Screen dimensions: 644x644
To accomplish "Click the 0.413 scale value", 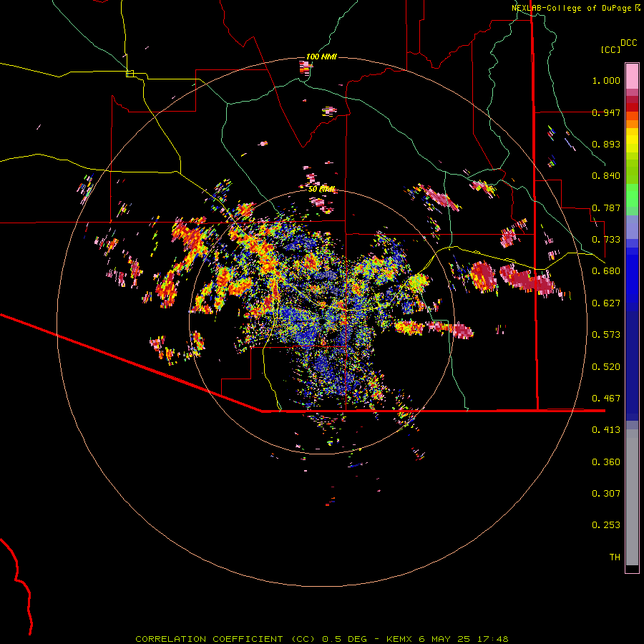I will tap(606, 430).
